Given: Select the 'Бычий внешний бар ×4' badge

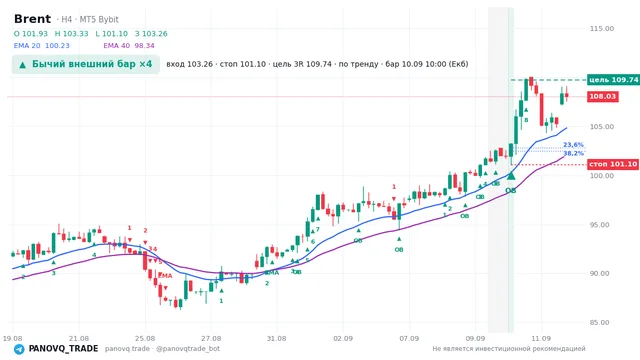Looking at the screenshot, I should pos(86,64).
